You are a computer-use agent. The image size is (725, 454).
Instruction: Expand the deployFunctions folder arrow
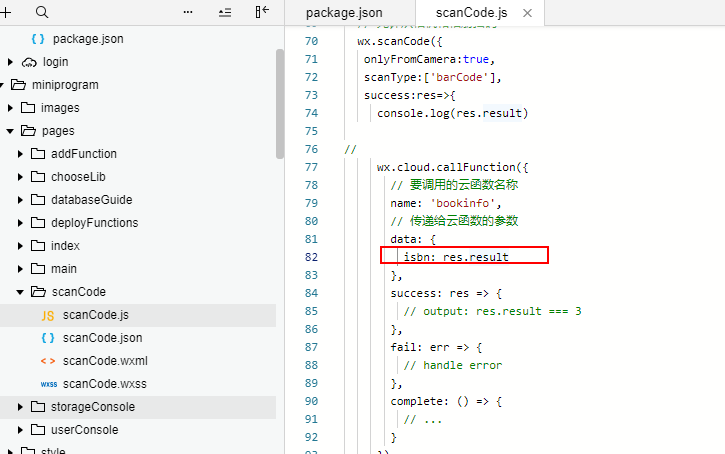pyautogui.click(x=20, y=223)
